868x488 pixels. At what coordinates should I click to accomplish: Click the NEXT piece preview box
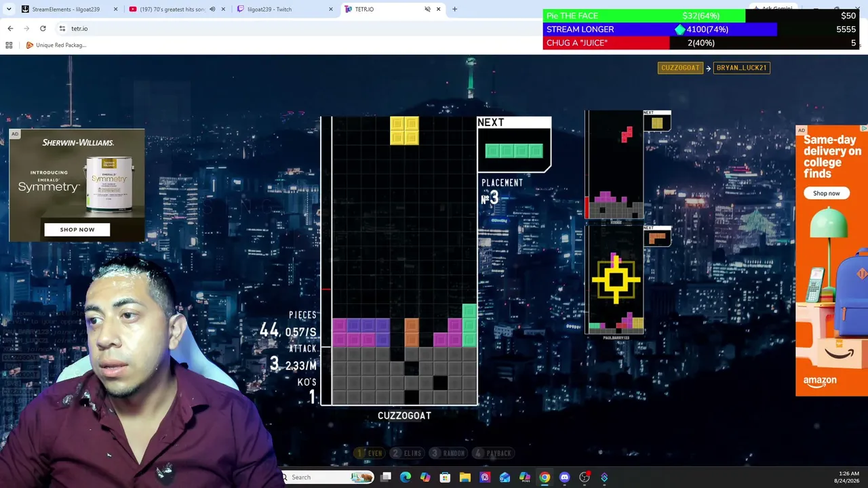coord(514,144)
